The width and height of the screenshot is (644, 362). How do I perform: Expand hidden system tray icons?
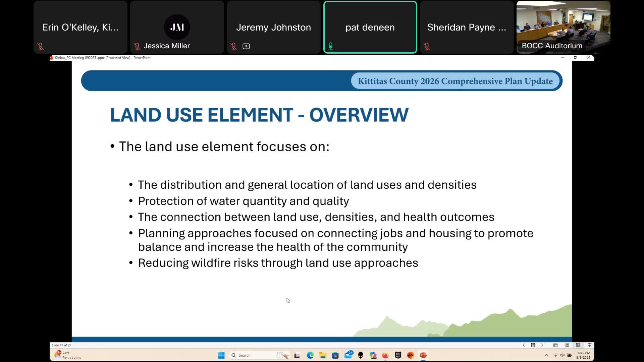[546, 355]
